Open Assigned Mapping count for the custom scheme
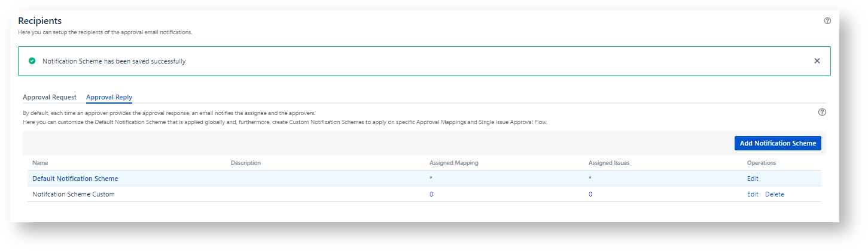 (x=431, y=194)
